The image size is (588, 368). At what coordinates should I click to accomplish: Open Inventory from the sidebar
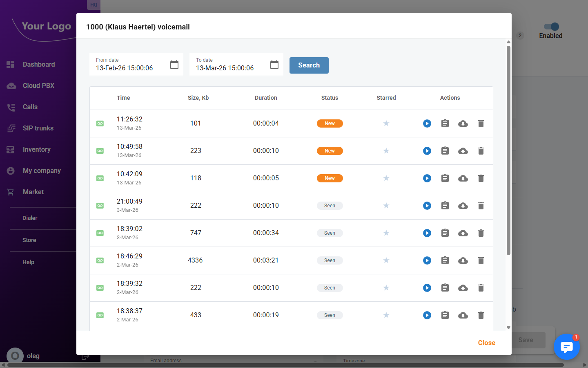pos(37,149)
